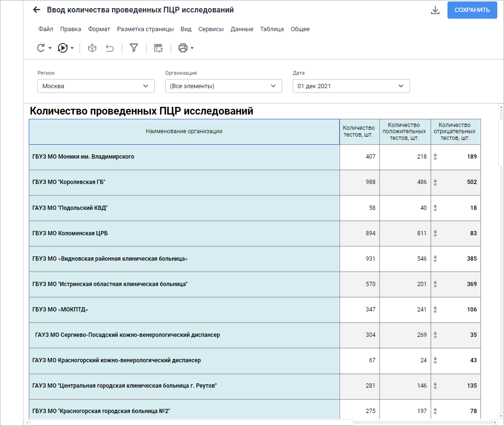Click the Наименование организации column header
504x426 pixels.
[184, 131]
